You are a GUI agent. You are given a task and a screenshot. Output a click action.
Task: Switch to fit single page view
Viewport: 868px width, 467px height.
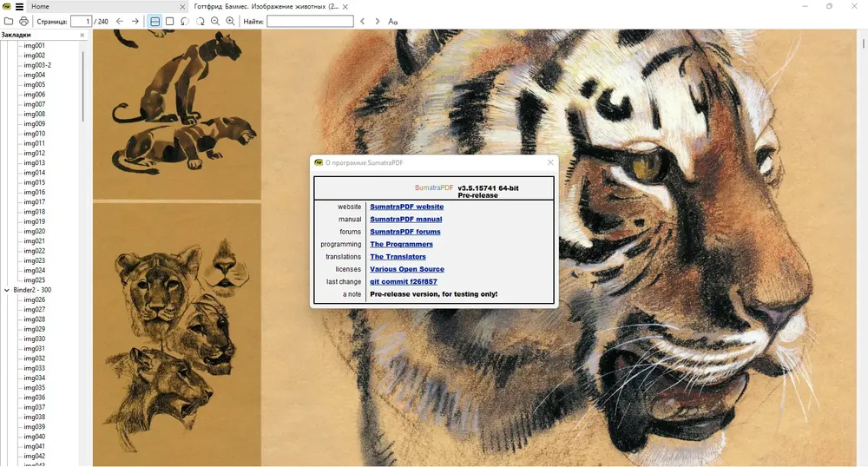tap(170, 21)
